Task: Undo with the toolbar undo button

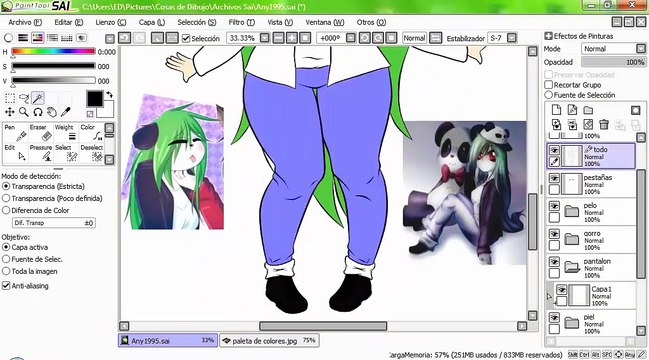Action: pyautogui.click(x=125, y=38)
